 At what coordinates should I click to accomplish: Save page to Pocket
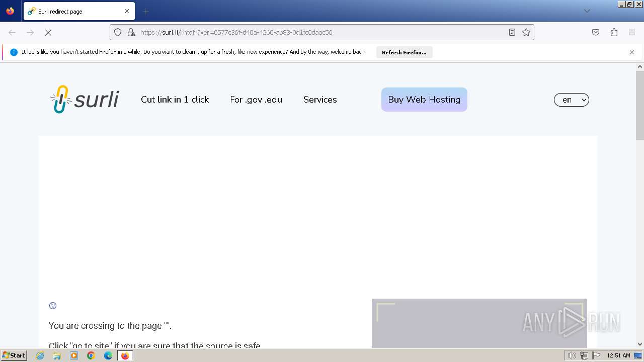click(596, 32)
